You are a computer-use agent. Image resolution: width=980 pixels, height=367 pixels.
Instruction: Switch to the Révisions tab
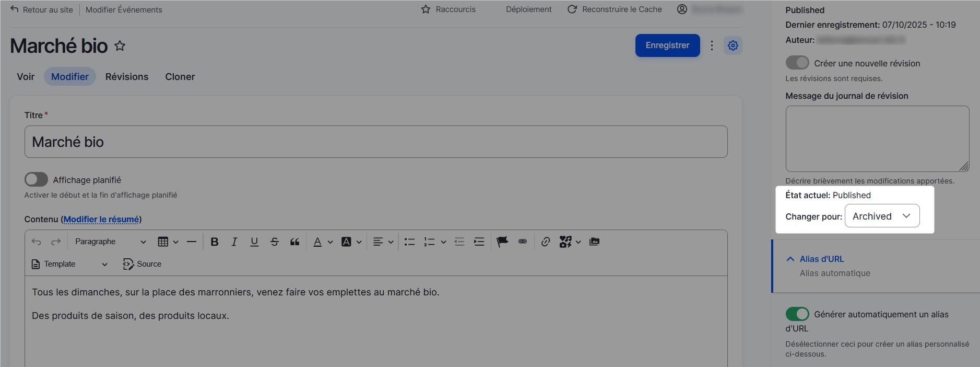(127, 77)
